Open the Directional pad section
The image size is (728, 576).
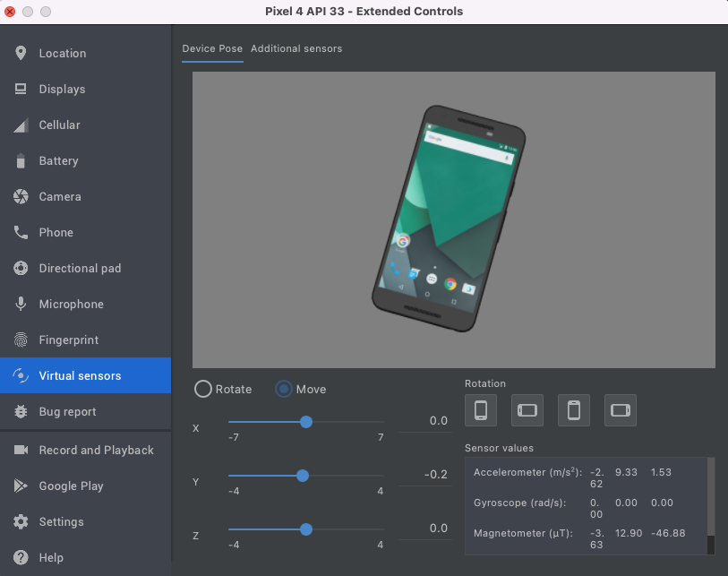click(85, 268)
